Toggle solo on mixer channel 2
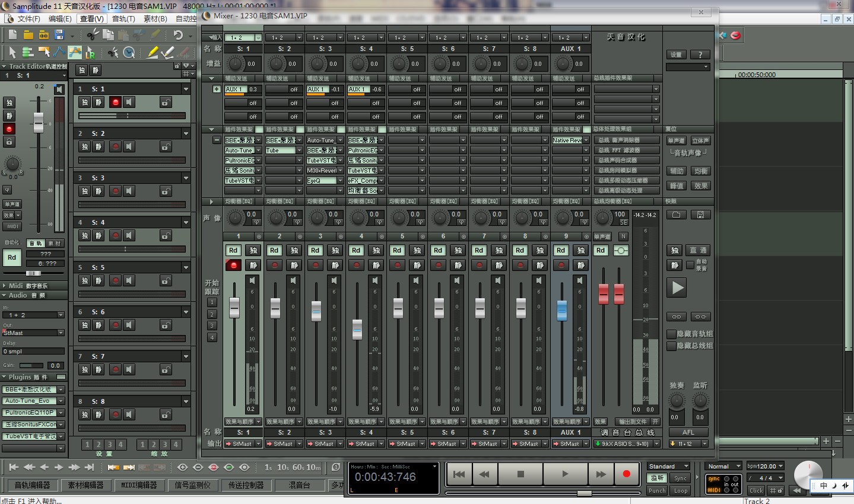Image resolution: width=854 pixels, height=504 pixels. (294, 250)
